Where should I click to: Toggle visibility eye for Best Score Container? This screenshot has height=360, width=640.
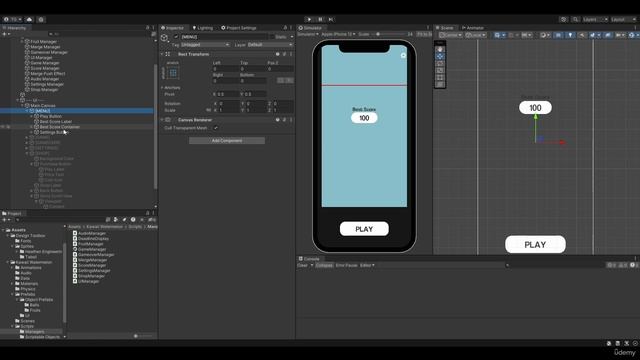pos(3,127)
